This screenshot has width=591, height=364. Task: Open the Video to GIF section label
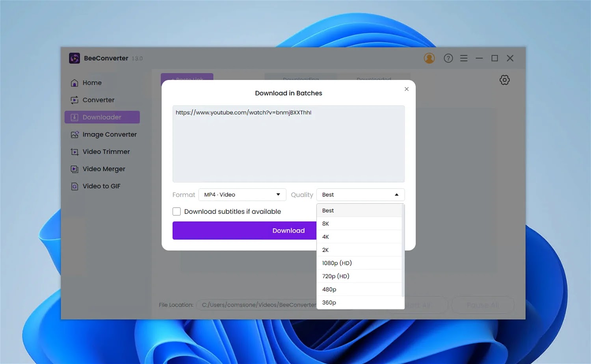tap(101, 186)
